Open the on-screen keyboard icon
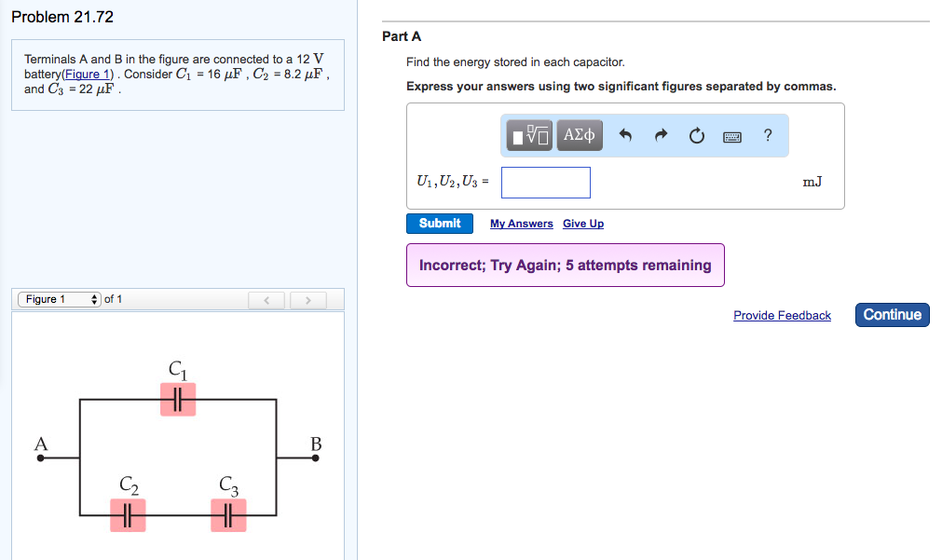Screen dimensions: 942x560 (x=731, y=135)
